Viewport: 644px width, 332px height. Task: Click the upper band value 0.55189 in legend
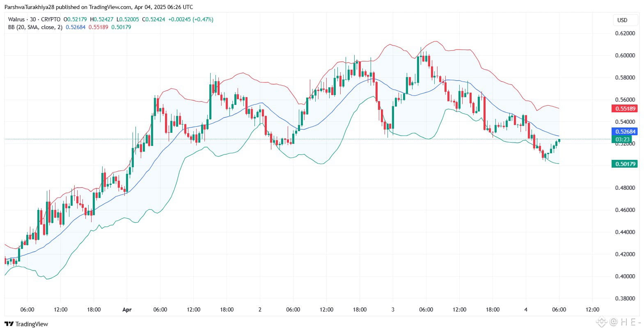99,27
